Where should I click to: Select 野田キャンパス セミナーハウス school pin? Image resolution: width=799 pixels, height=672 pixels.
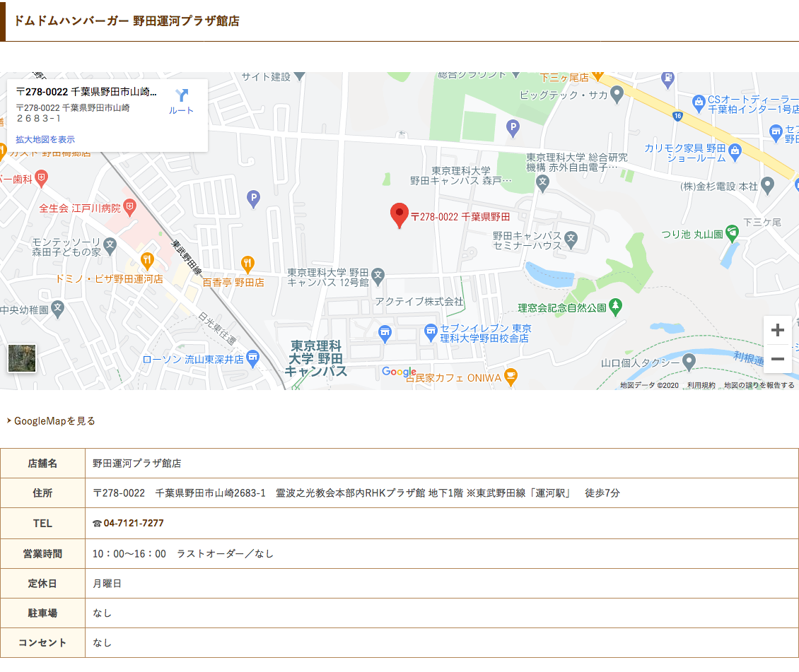[x=571, y=240]
